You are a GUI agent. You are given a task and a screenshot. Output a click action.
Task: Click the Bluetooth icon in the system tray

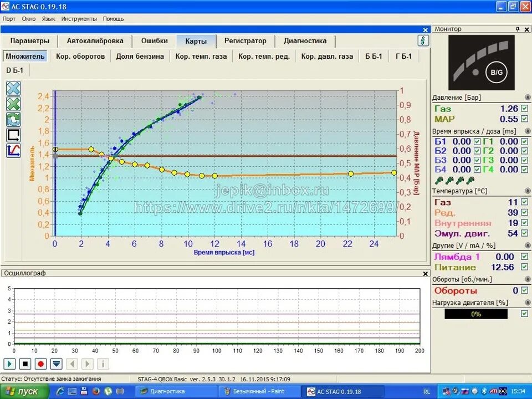[484, 392]
